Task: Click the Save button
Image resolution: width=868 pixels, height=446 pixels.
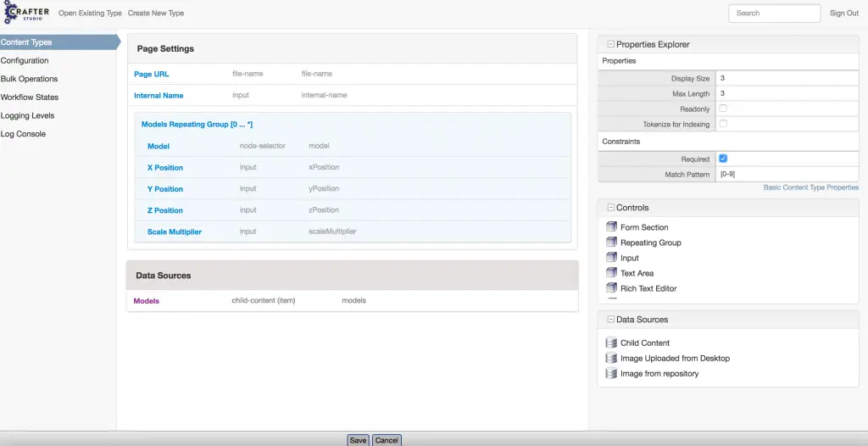Action: point(358,440)
